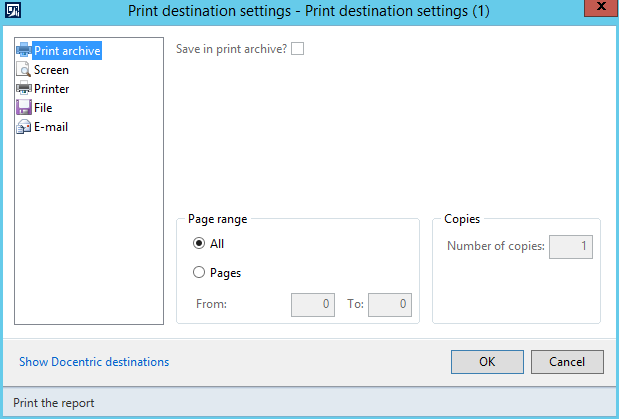Click the To page number field
The width and height of the screenshot is (619, 419).
pos(390,304)
